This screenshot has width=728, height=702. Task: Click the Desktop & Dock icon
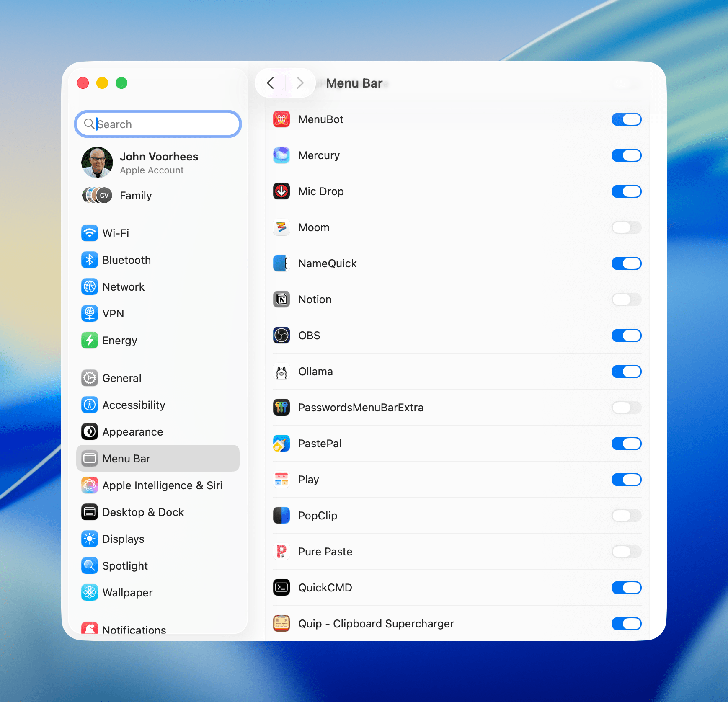pyautogui.click(x=90, y=512)
